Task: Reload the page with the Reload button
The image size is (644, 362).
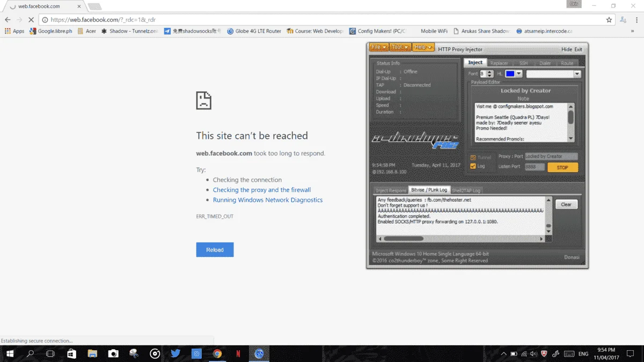Action: (215, 250)
